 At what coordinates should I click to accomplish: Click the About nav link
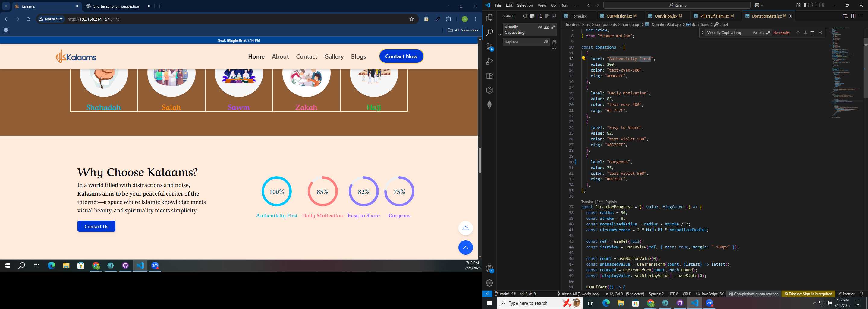click(x=280, y=56)
